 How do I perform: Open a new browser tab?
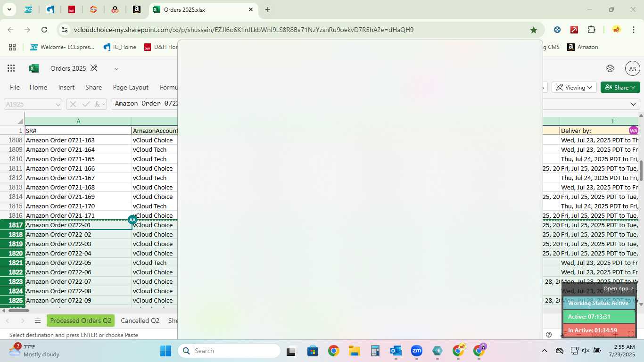coord(268,9)
